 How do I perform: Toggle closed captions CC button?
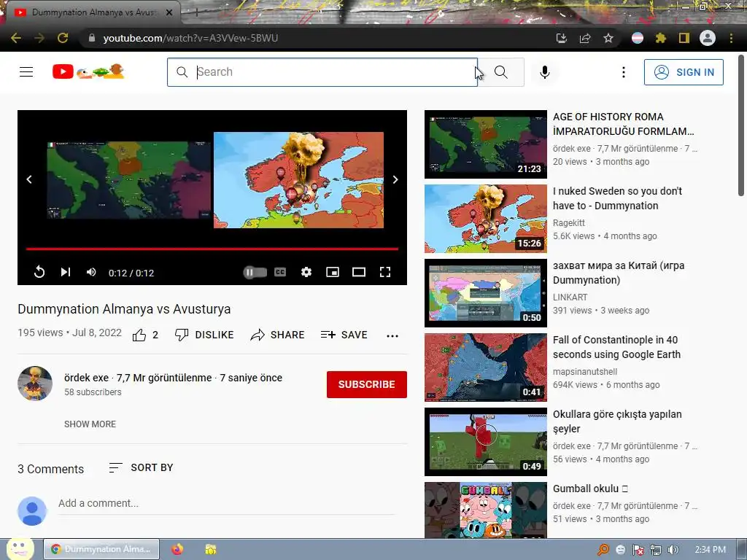280,272
